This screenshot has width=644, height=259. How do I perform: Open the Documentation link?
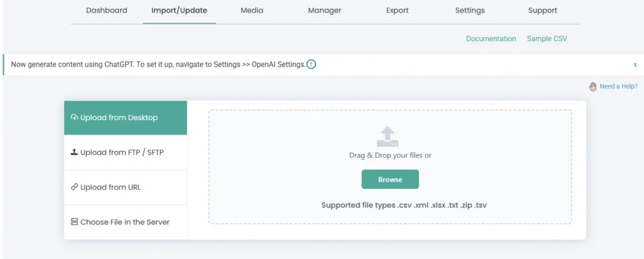(x=491, y=39)
